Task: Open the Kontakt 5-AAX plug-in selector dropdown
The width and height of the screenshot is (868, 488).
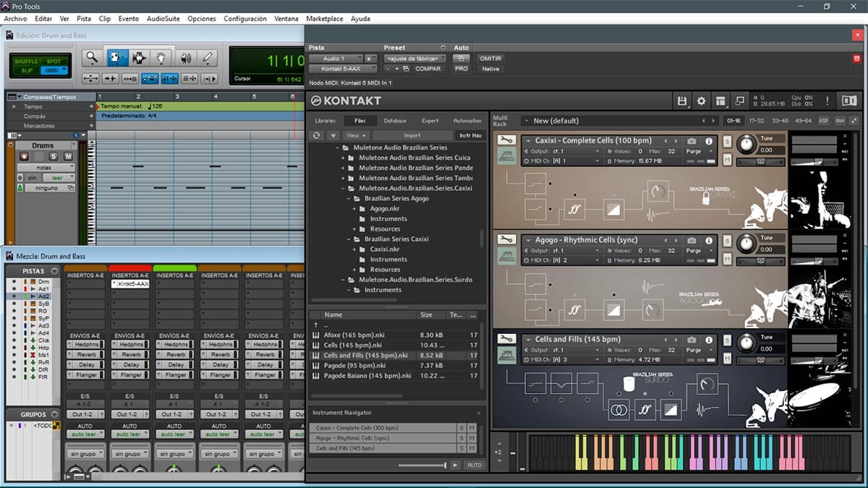Action: pyautogui.click(x=344, y=69)
